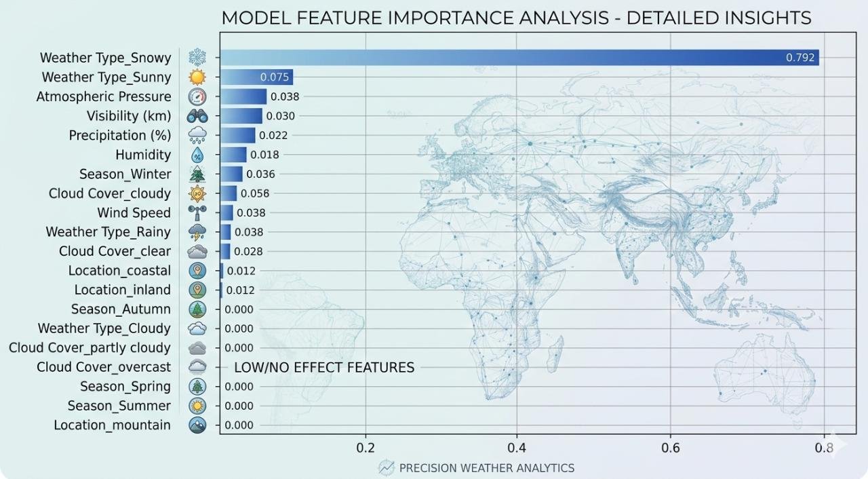Select the Cloud Cover_partly cloudy label
Viewport: 868px width, 479px height.
[90, 347]
